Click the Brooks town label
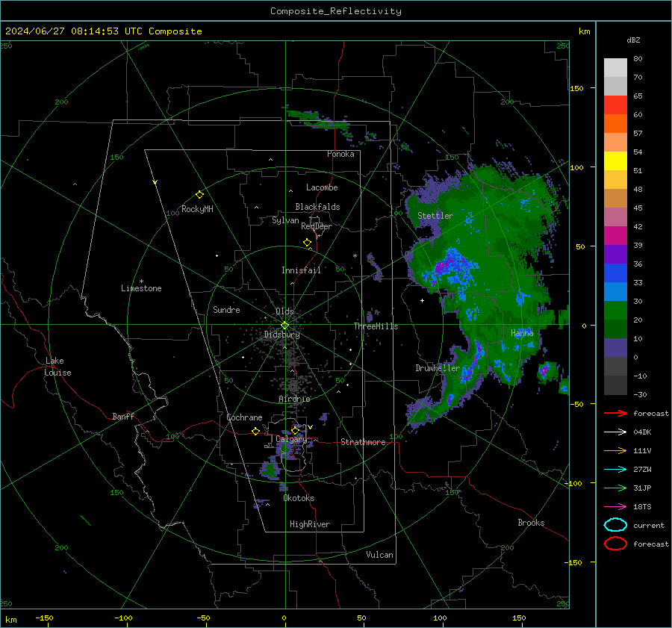The image size is (672, 628). pyautogui.click(x=531, y=523)
